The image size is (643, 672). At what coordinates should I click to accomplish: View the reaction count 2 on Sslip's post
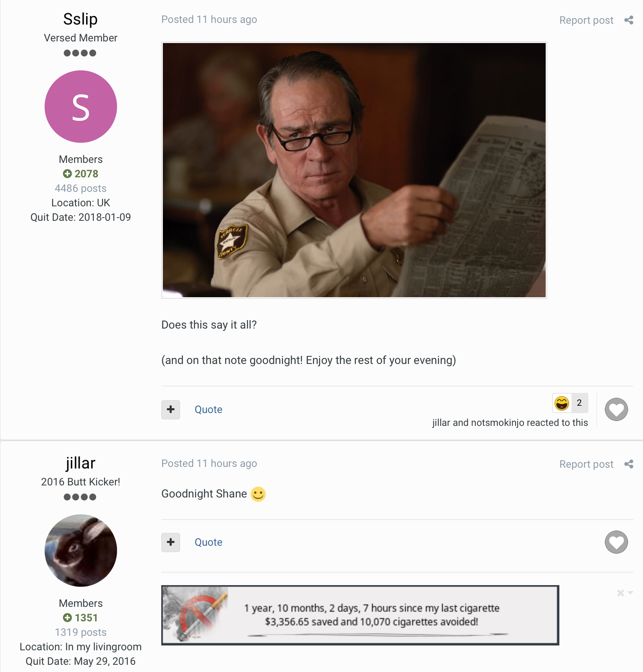pos(579,403)
